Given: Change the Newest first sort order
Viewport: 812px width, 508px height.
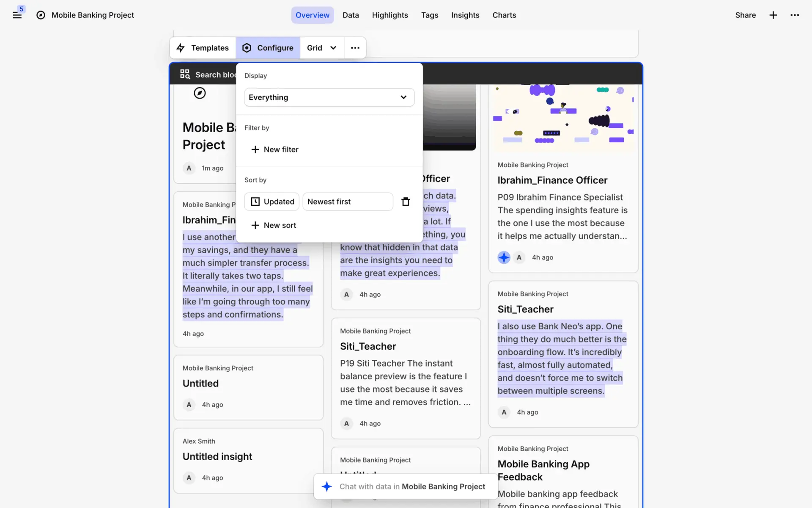Looking at the screenshot, I should [347, 202].
